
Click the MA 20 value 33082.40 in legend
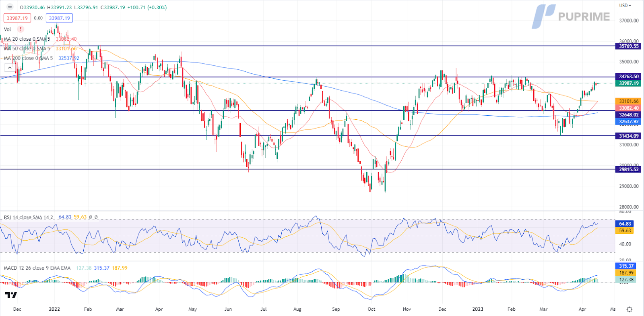pos(66,39)
